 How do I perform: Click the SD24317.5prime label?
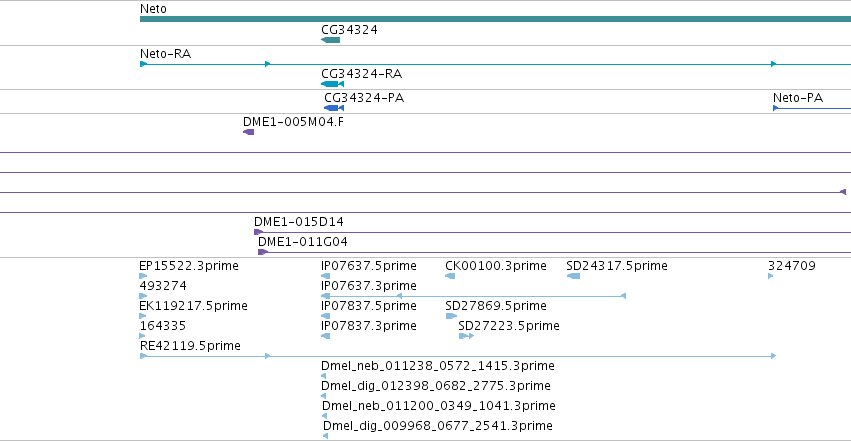click(617, 266)
